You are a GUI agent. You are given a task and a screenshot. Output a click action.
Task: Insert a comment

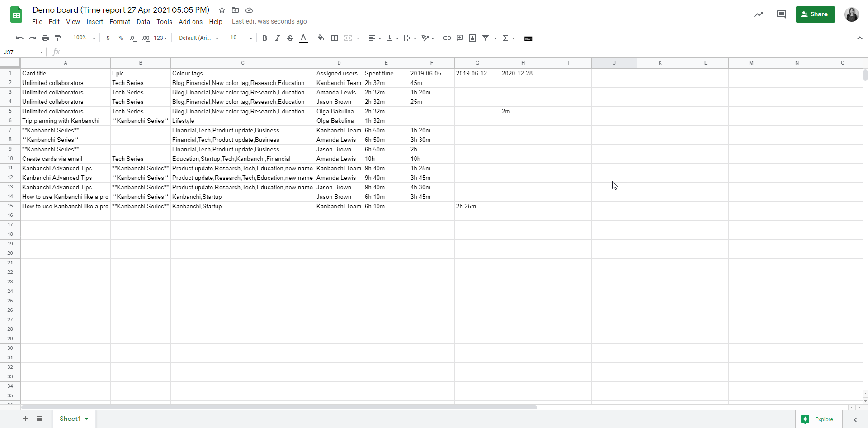tap(460, 38)
